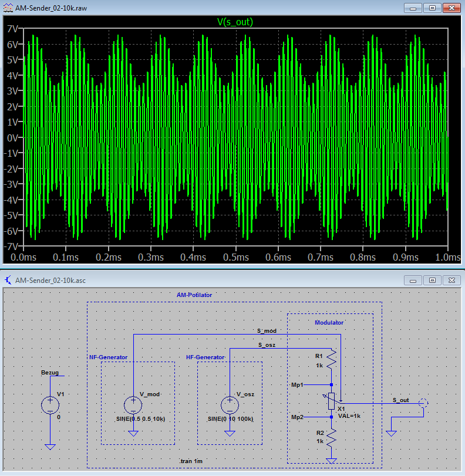Click the V1 voltage source symbol
This screenshot has height=476, width=465.
coord(50,405)
